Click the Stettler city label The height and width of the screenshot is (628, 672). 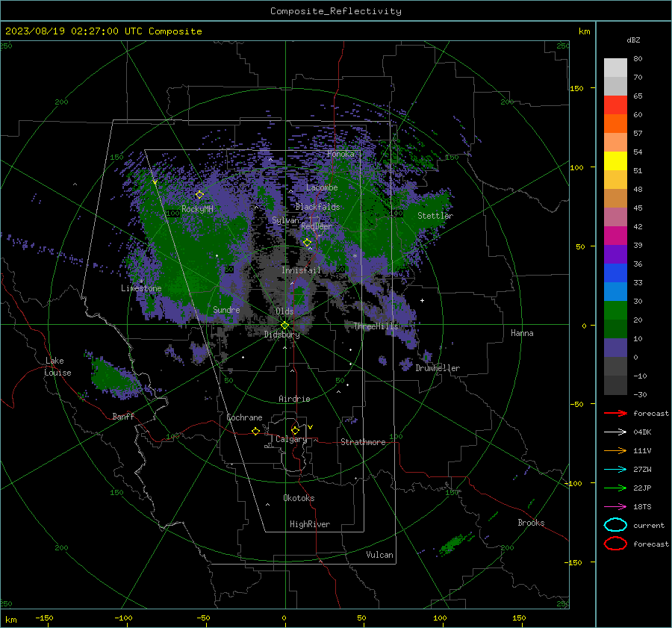pos(435,216)
